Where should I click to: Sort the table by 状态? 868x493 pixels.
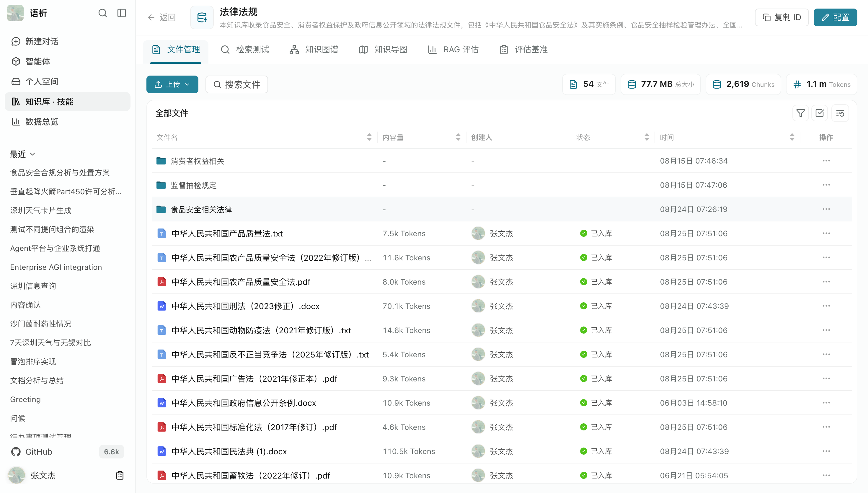pos(647,137)
